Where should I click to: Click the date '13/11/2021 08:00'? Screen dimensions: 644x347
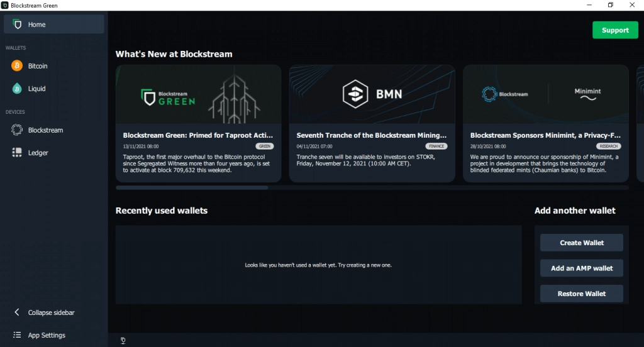tap(140, 146)
